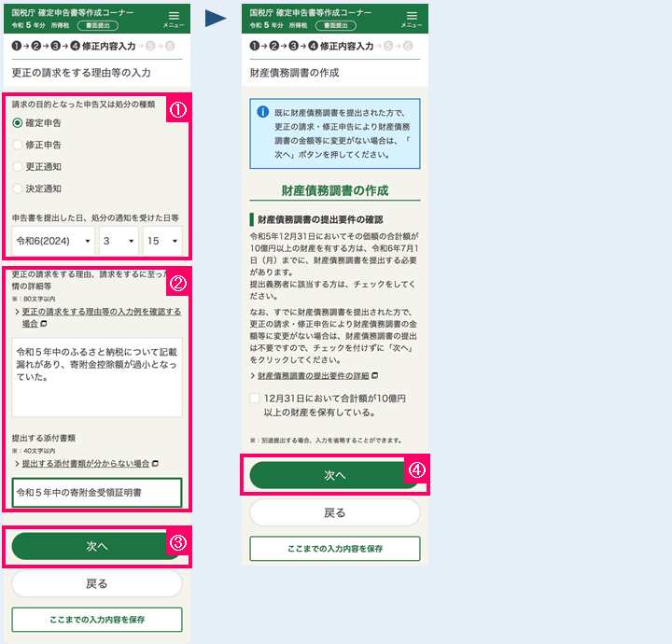
Task: Click 次へ button on the left screen
Action: (x=97, y=546)
